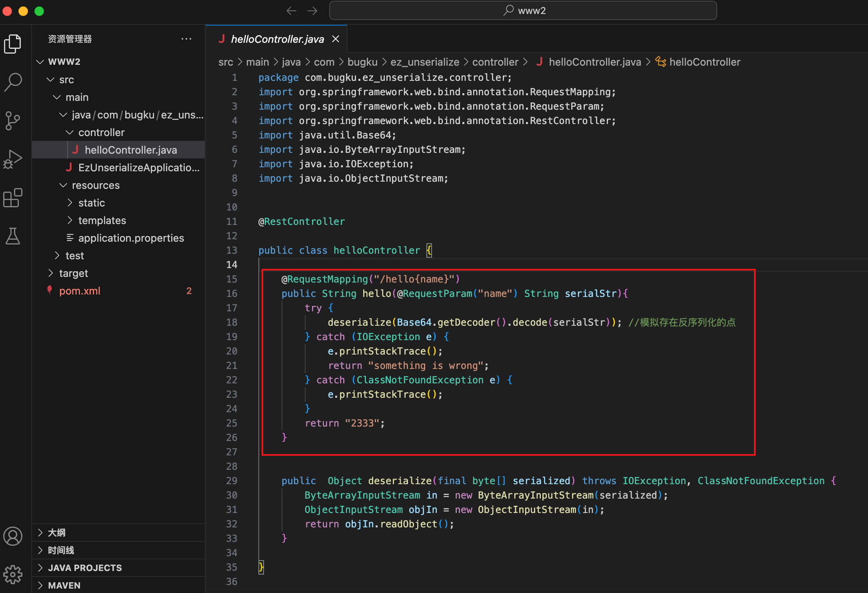The height and width of the screenshot is (593, 868).
Task: Click bugku in the breadcrumb path
Action: click(x=362, y=62)
